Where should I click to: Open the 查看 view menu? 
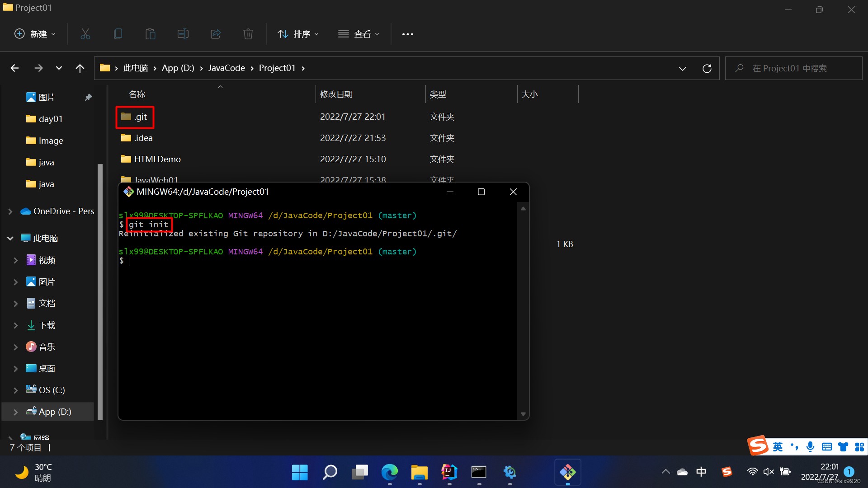(359, 34)
